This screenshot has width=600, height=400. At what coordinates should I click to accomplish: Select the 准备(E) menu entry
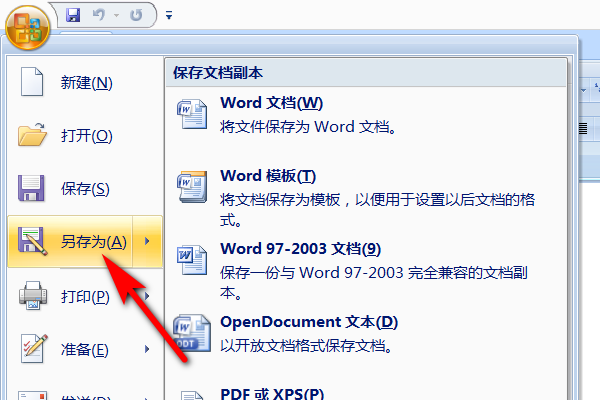pyautogui.click(x=85, y=349)
